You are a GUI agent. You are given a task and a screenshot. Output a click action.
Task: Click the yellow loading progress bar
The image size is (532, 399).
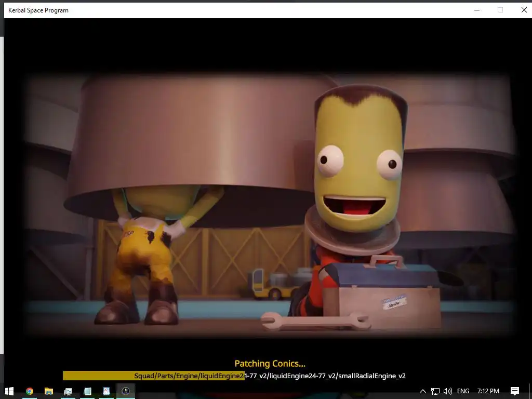click(153, 376)
